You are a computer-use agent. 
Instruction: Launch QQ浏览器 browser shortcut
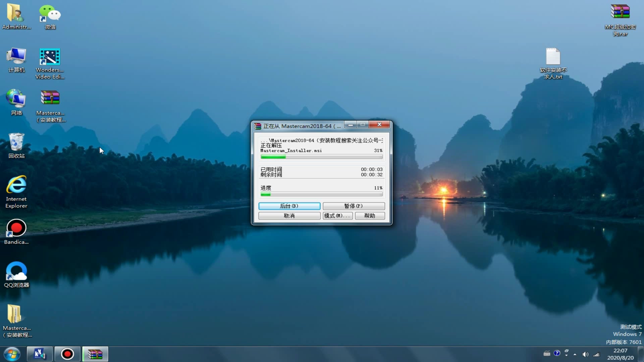coord(16,274)
